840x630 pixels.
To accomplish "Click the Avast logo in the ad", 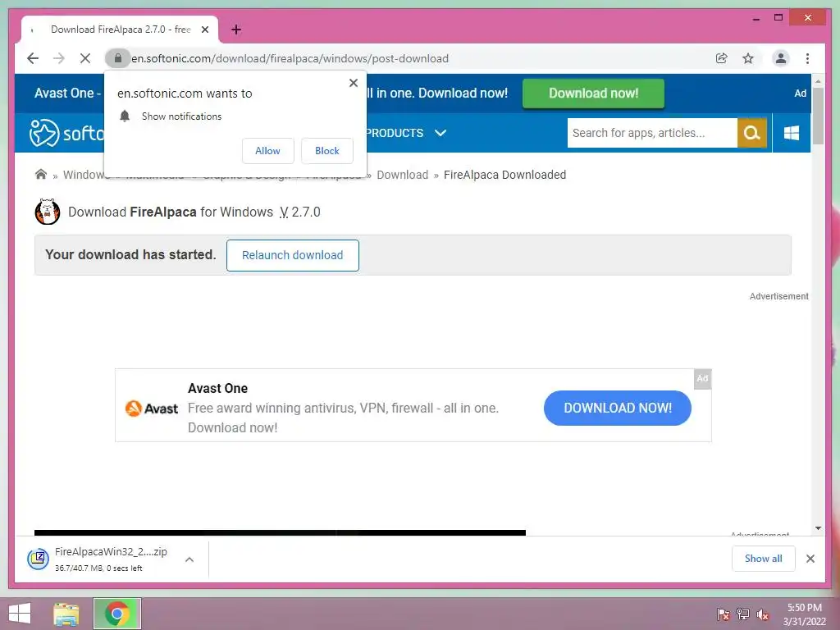I will pos(151,409).
